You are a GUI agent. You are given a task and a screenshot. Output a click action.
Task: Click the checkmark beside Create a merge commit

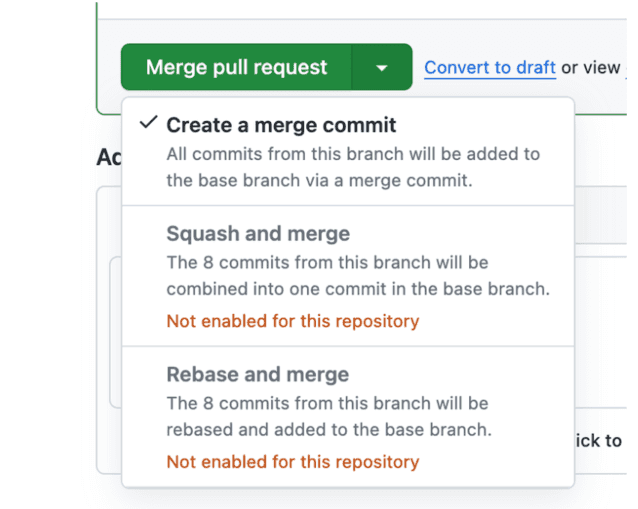coord(149,123)
